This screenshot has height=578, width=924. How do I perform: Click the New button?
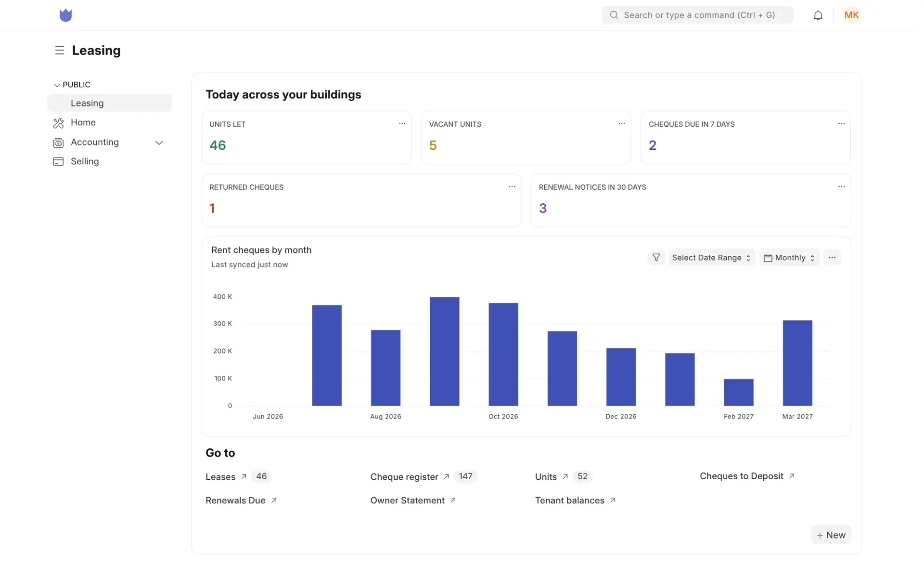tap(831, 535)
